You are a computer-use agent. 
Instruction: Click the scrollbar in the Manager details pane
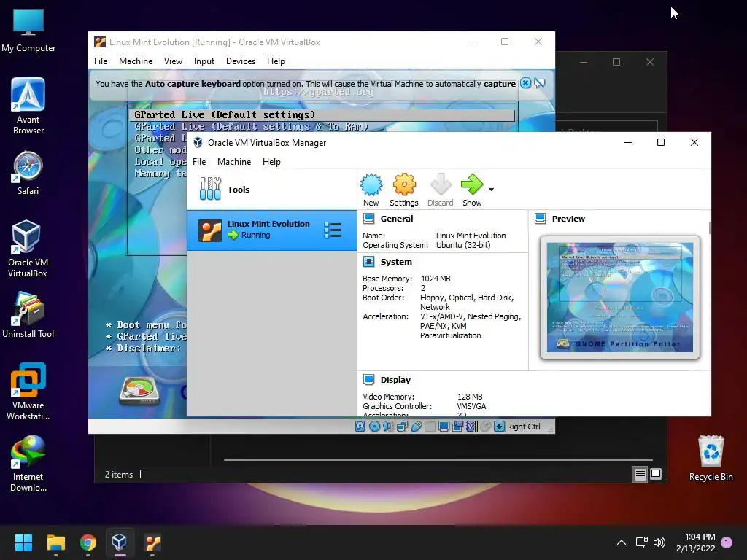tap(709, 227)
